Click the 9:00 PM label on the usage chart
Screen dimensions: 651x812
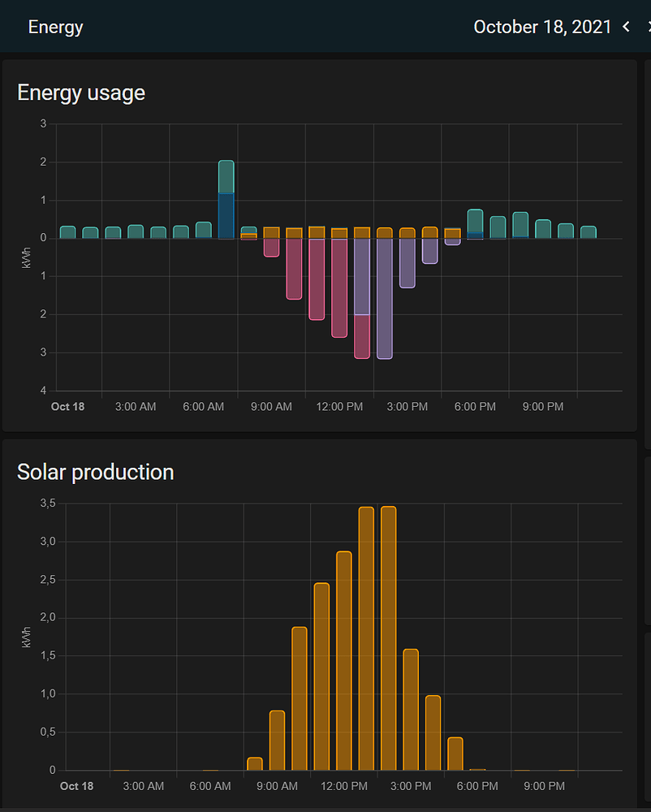point(543,406)
